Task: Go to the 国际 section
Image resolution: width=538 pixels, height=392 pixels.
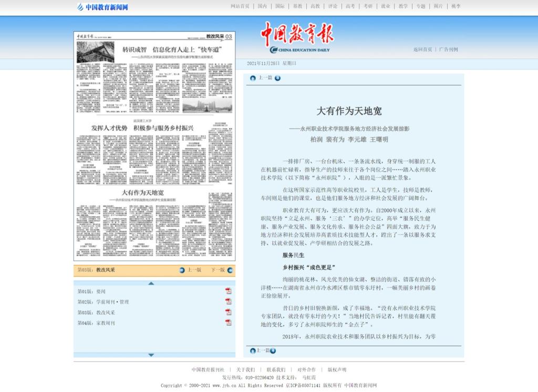Action: 280,6
